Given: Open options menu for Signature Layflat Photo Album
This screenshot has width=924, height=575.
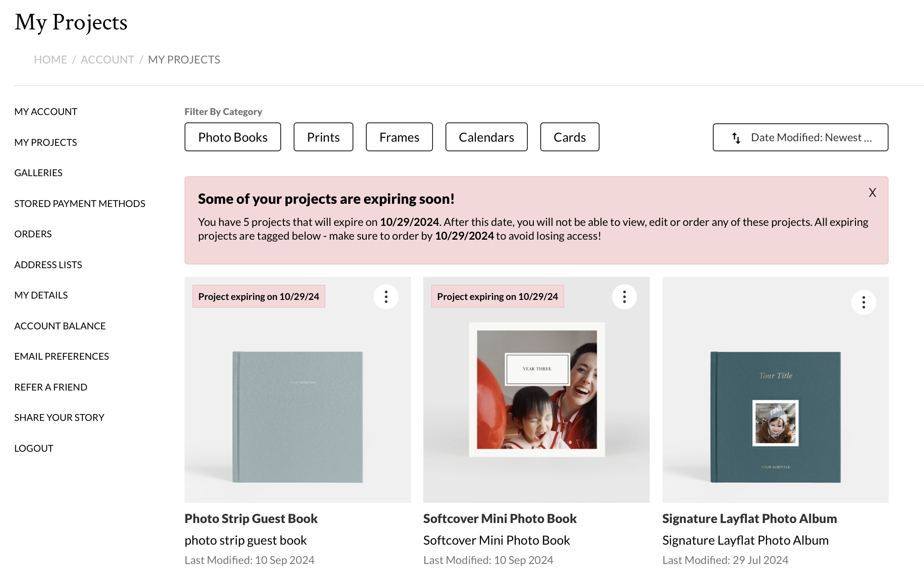Looking at the screenshot, I should click(863, 302).
